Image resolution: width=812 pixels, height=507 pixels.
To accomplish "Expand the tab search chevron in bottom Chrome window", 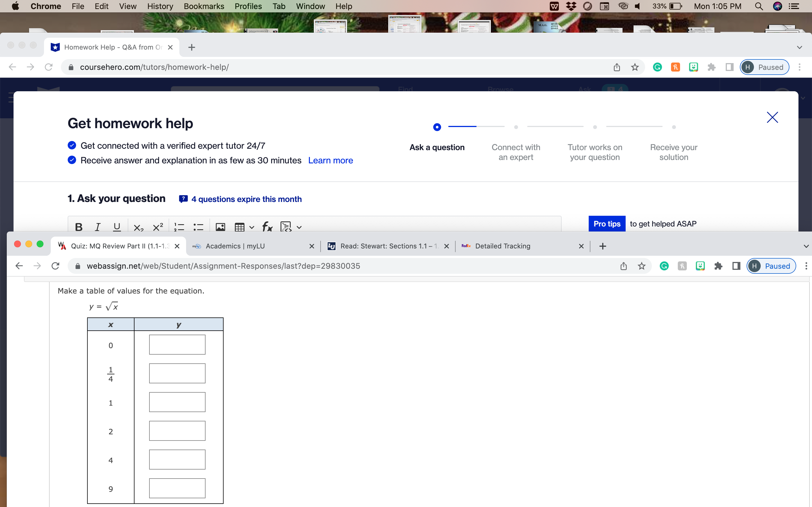I will click(806, 246).
